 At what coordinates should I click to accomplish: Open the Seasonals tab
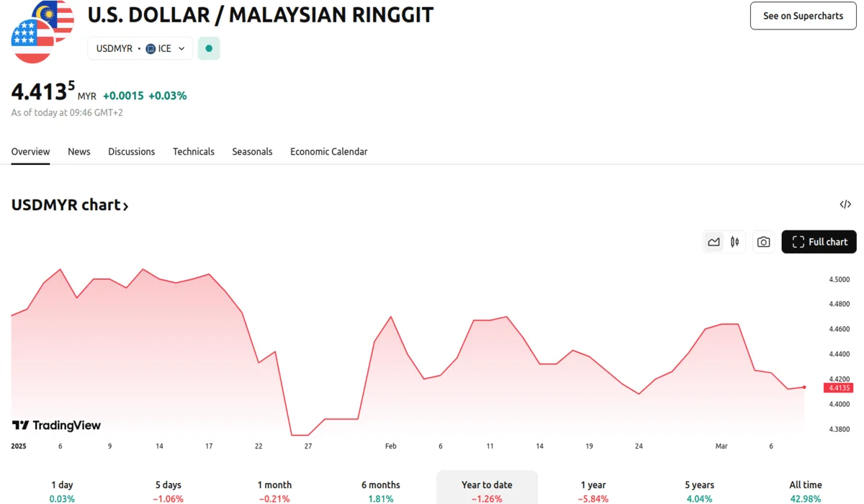252,152
